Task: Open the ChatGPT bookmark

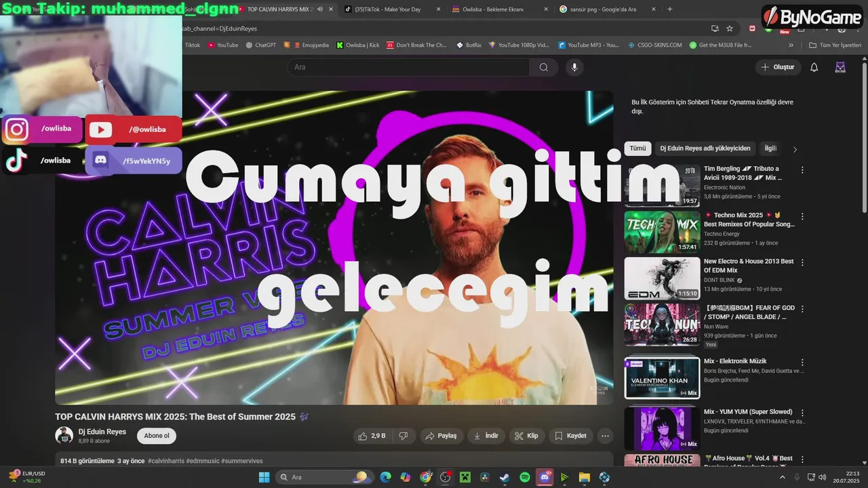Action: [x=260, y=45]
